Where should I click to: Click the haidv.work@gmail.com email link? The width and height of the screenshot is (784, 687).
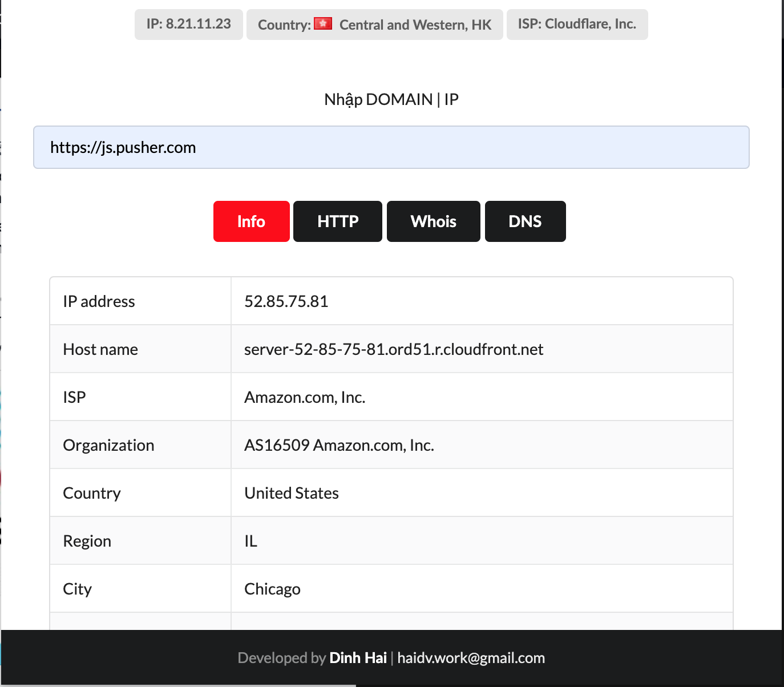tap(471, 658)
